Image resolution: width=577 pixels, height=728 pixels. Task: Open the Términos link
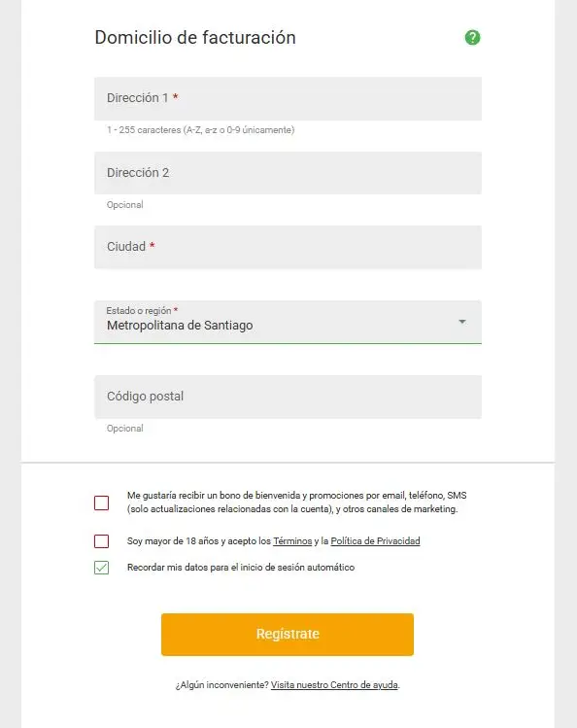tap(292, 540)
